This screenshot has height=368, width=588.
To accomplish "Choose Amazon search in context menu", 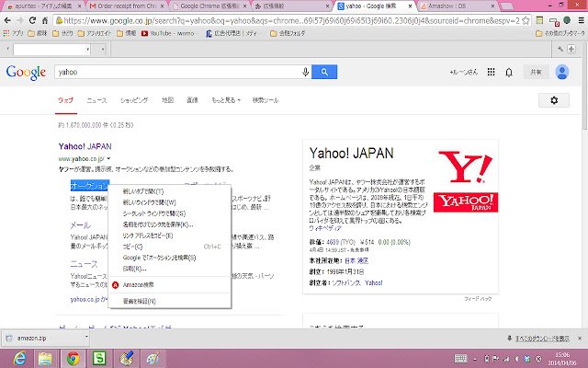I will click(169, 285).
